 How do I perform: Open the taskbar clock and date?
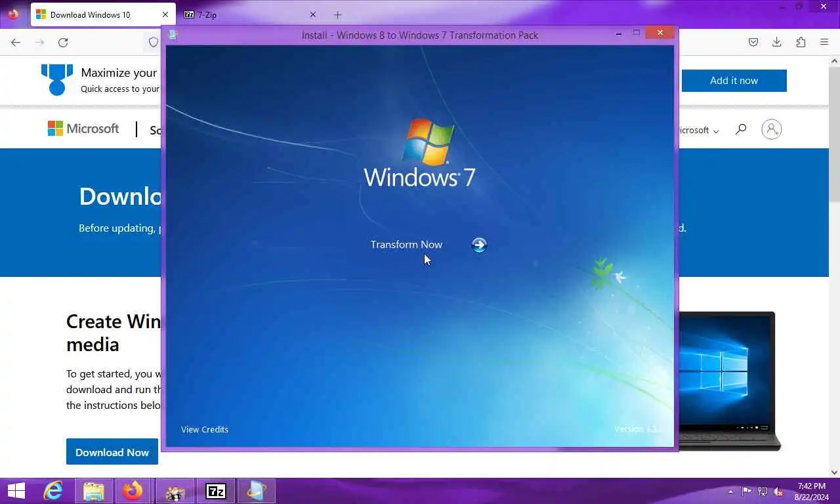(x=811, y=492)
